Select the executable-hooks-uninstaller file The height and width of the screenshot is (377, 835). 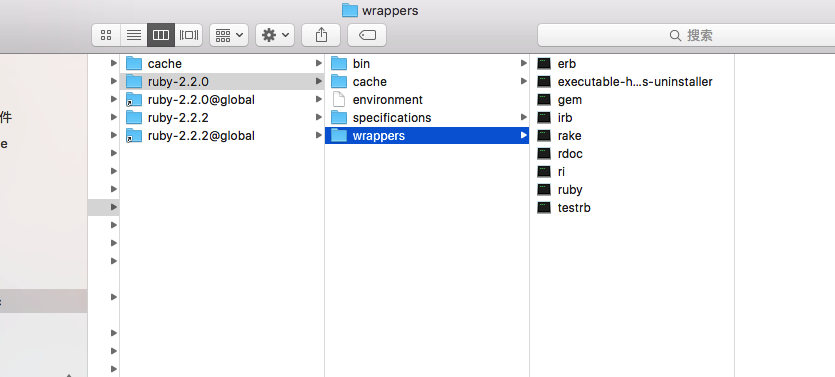[x=632, y=81]
